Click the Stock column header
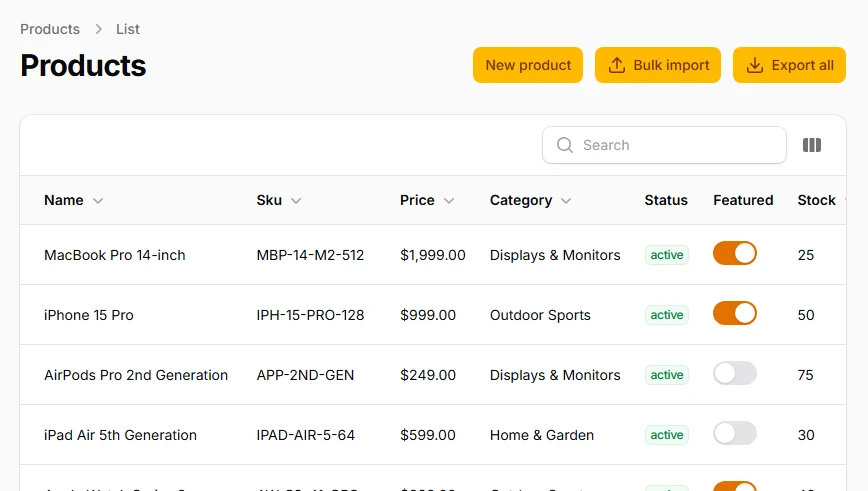Image resolution: width=868 pixels, height=491 pixels. pyautogui.click(x=816, y=200)
